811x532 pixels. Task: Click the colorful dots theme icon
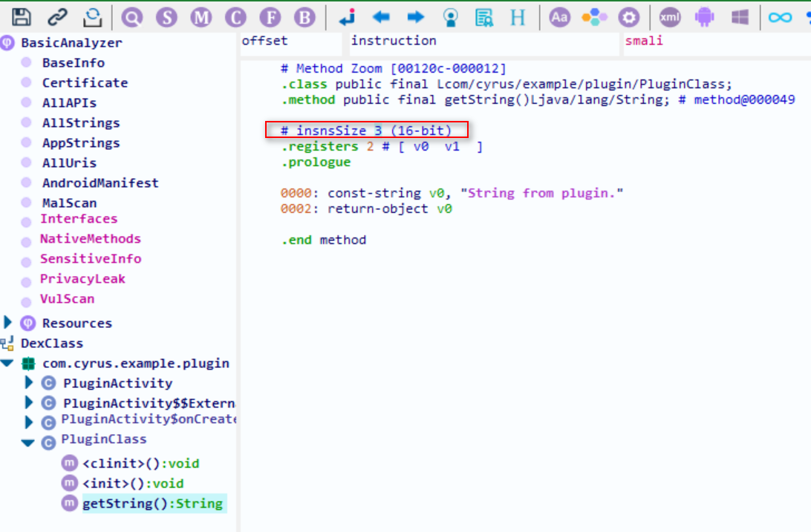click(594, 18)
